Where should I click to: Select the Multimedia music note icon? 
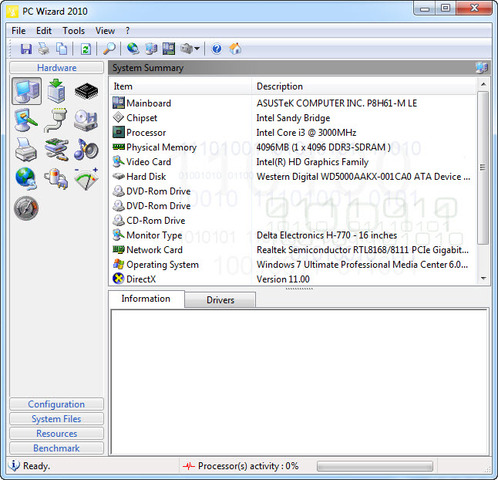click(x=86, y=150)
